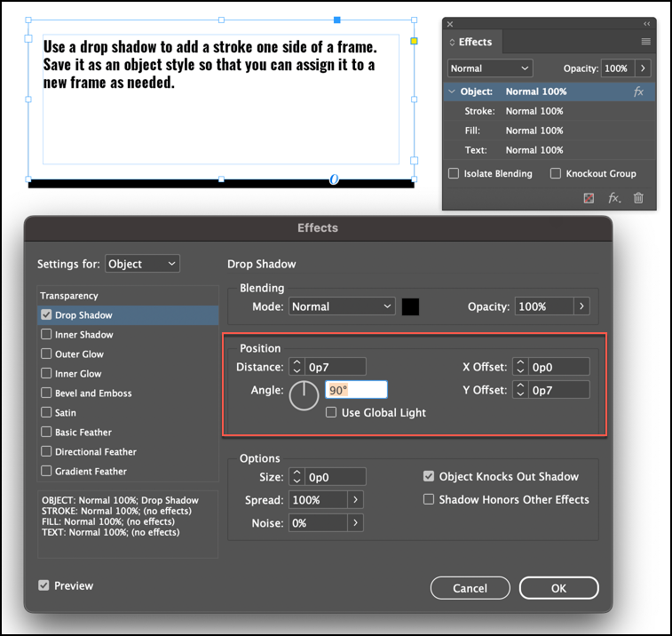Select the Fill row in Effects panel
Viewport: 672px width, 636px height.
pyautogui.click(x=549, y=131)
